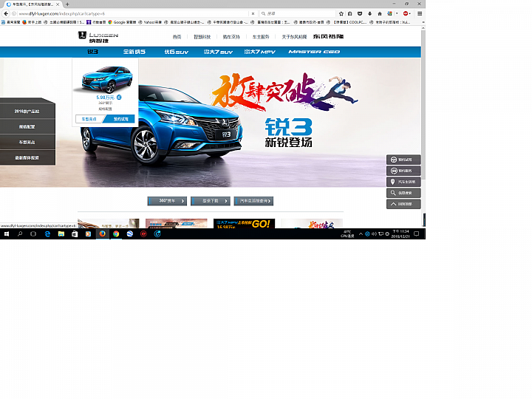Focus the browser search box
Image resolution: width=532 pixels, height=399 pixels.
pyautogui.click(x=297, y=13)
